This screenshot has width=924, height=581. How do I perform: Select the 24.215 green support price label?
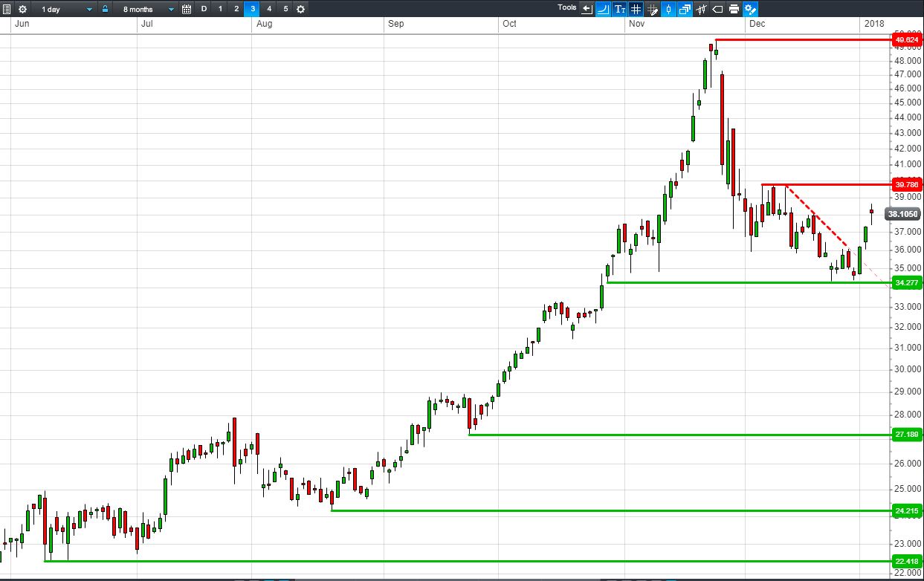click(x=907, y=510)
